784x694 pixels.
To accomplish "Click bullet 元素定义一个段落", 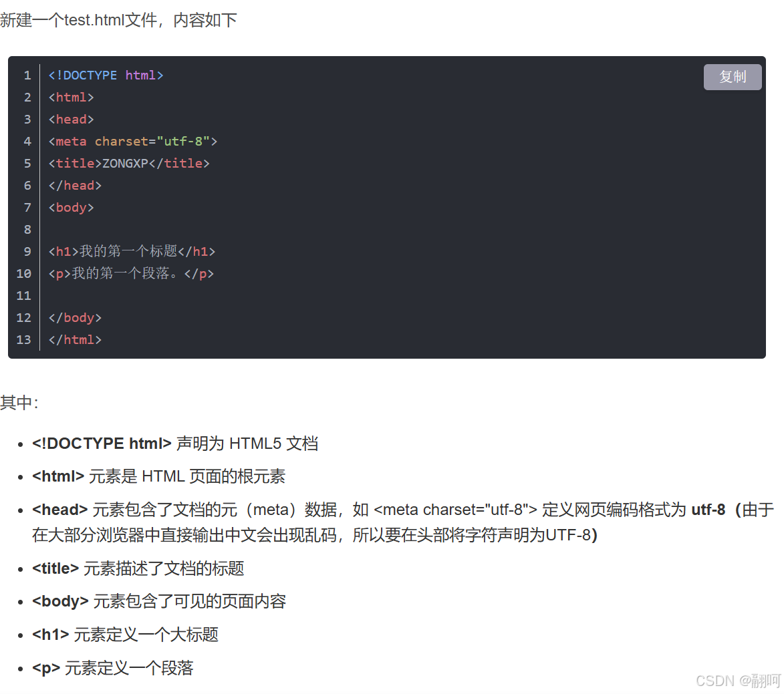I will tap(112, 668).
